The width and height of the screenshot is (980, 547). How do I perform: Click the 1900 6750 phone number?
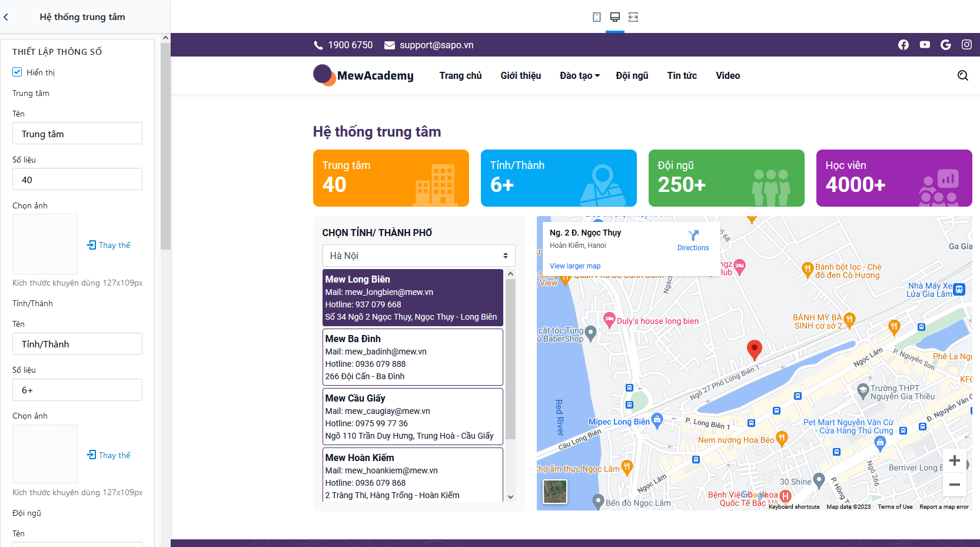pos(350,45)
